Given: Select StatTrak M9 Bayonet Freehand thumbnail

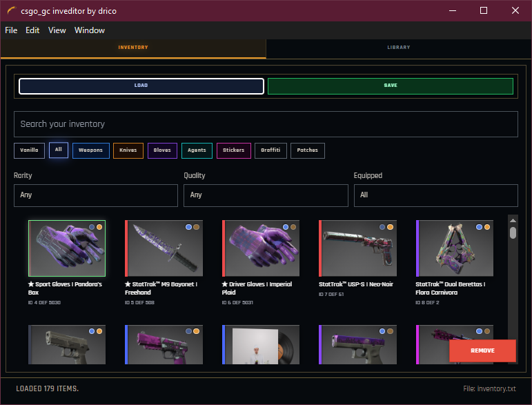Looking at the screenshot, I should coord(164,248).
